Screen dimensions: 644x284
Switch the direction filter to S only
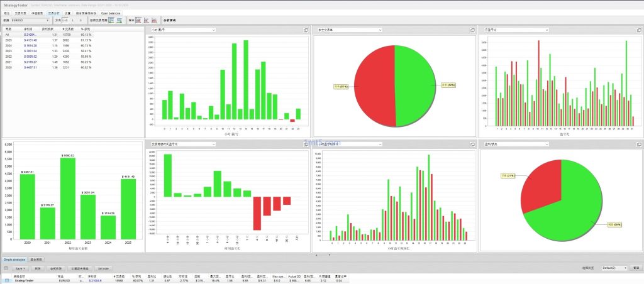pos(81,20)
